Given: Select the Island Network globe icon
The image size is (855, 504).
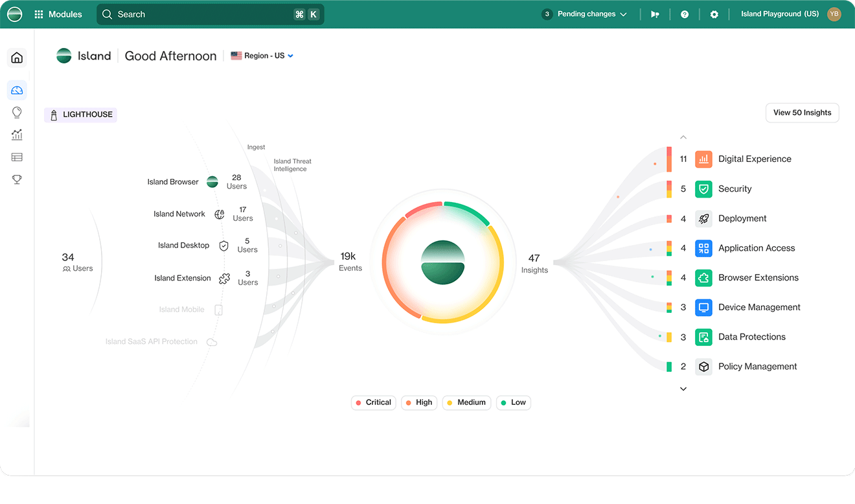Looking at the screenshot, I should pos(220,214).
